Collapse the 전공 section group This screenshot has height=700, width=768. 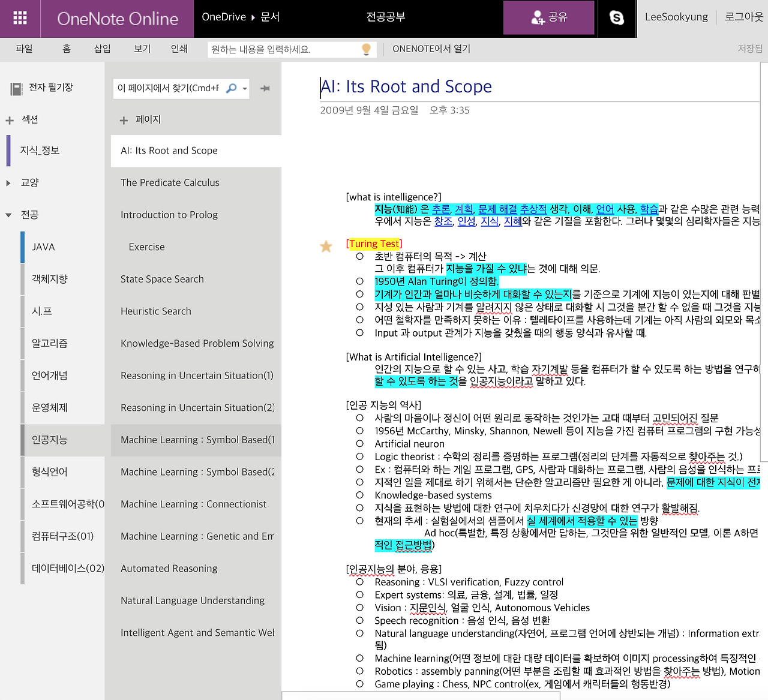tap(8, 215)
